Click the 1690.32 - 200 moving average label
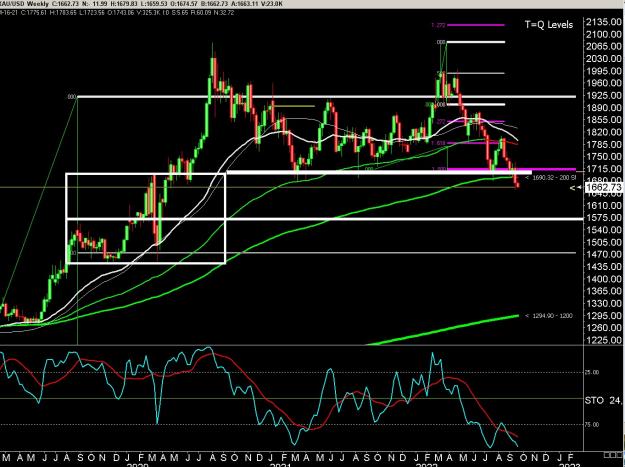625x467 pixels. [551, 178]
